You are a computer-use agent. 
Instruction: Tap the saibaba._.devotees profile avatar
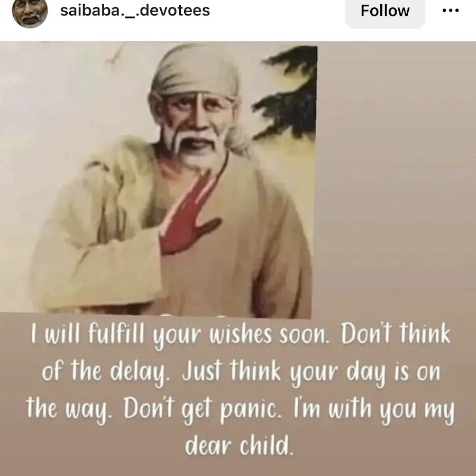pyautogui.click(x=30, y=12)
